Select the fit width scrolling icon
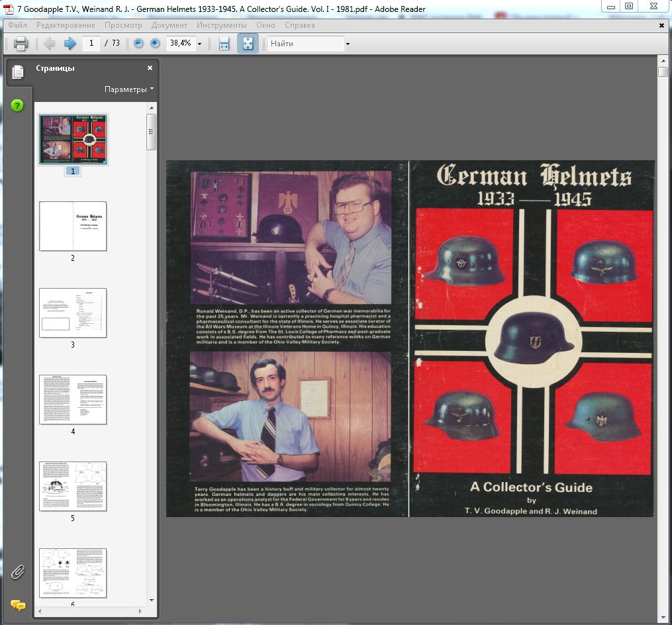 (224, 44)
